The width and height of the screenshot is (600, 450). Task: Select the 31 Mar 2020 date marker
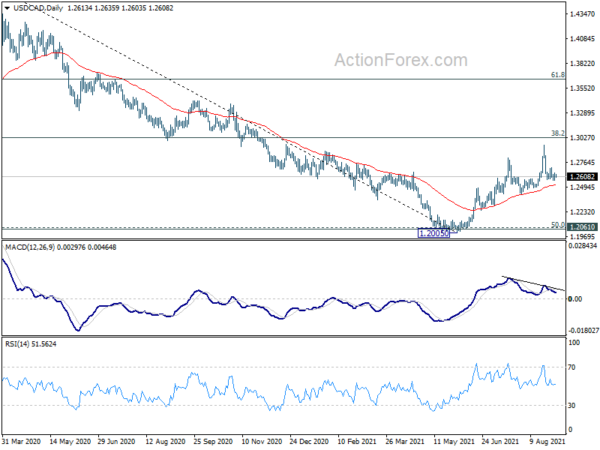click(x=21, y=442)
